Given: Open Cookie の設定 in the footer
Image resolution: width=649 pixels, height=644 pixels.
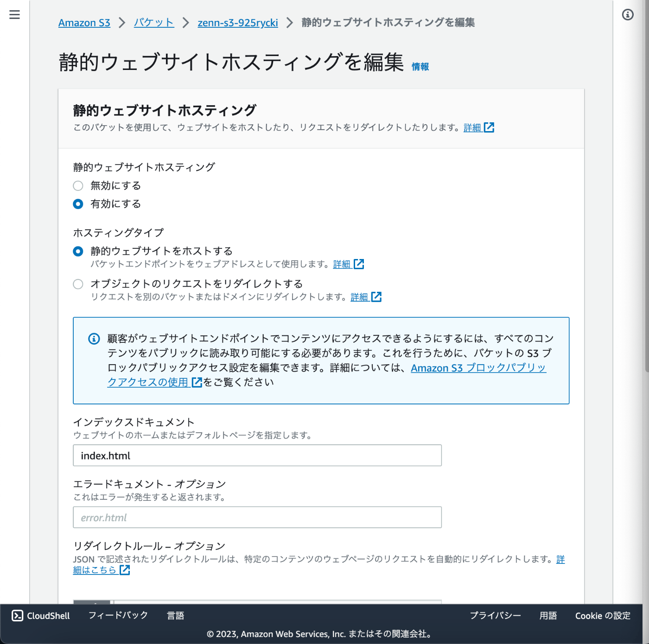Looking at the screenshot, I should [x=603, y=615].
